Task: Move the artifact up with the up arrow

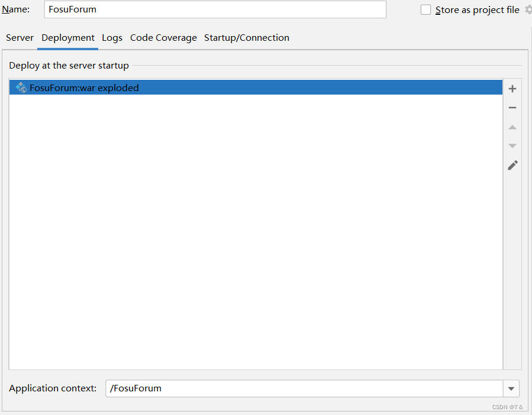Action: click(512, 128)
